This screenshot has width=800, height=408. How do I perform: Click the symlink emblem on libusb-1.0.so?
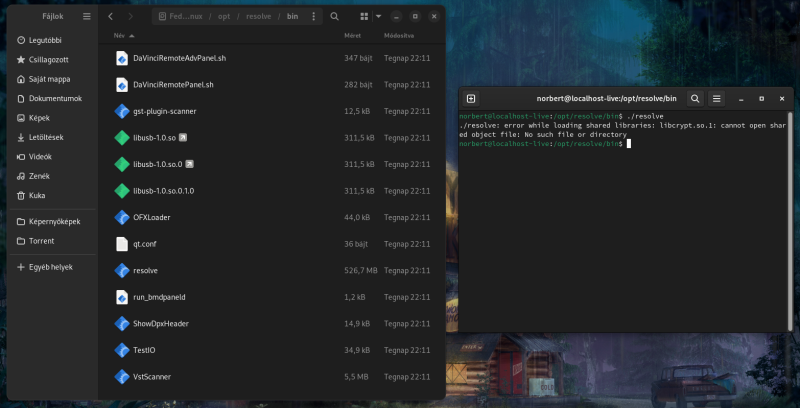pyautogui.click(x=183, y=138)
